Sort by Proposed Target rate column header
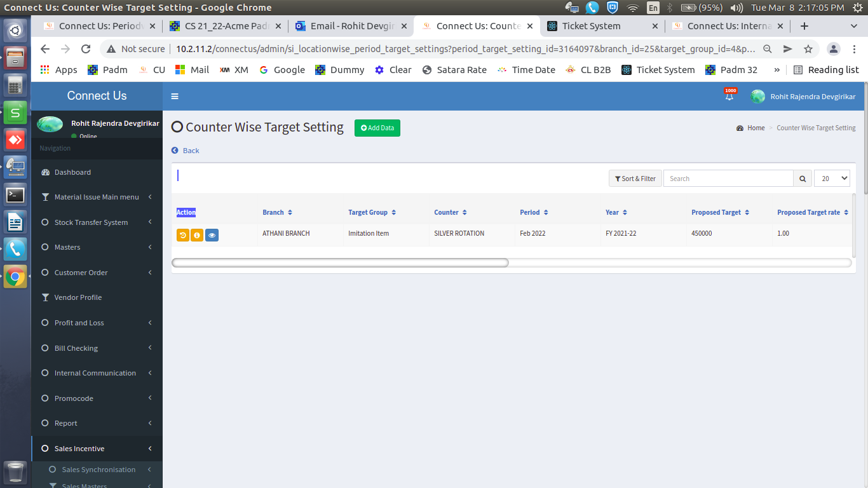Viewport: 868px width, 488px height. coord(813,212)
